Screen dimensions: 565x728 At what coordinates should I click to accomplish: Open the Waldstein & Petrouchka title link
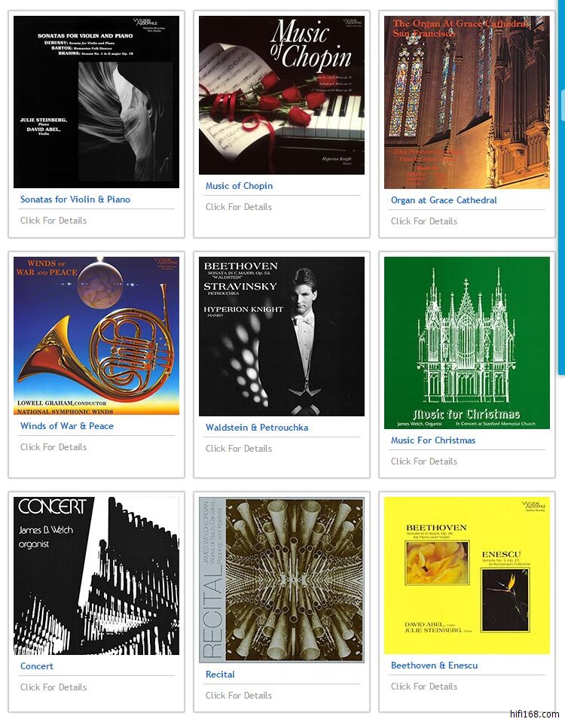(x=257, y=427)
